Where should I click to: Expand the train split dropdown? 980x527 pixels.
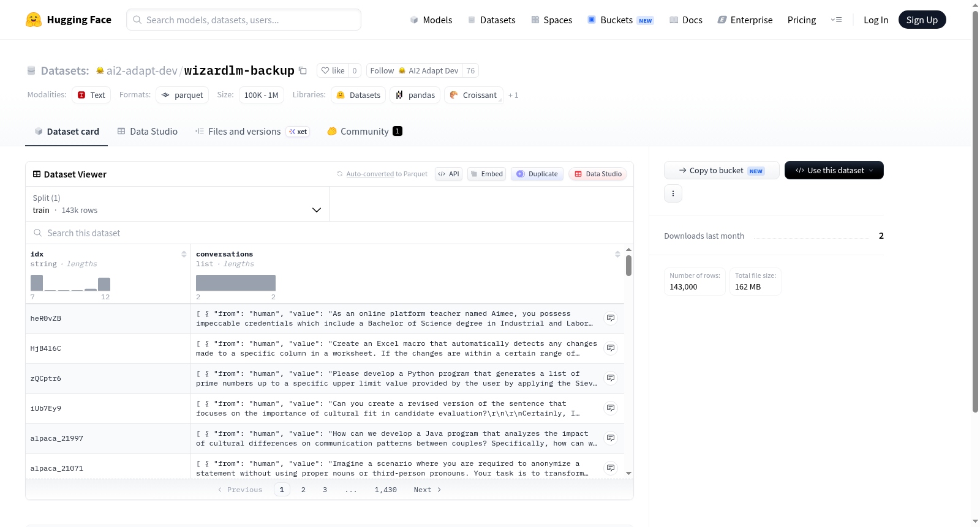(177, 204)
